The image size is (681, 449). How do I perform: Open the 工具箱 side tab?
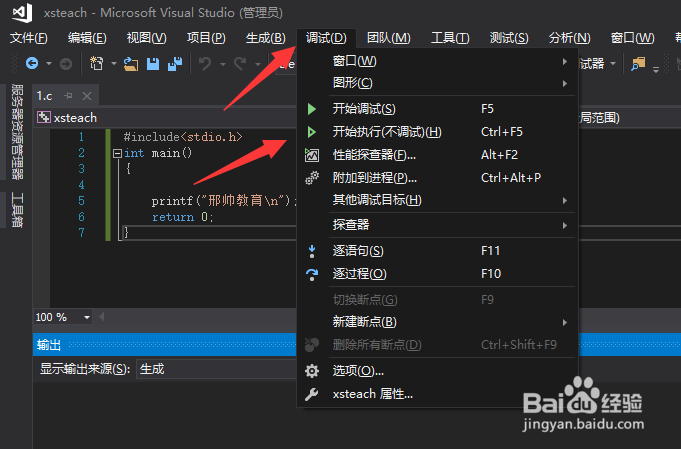(x=17, y=210)
